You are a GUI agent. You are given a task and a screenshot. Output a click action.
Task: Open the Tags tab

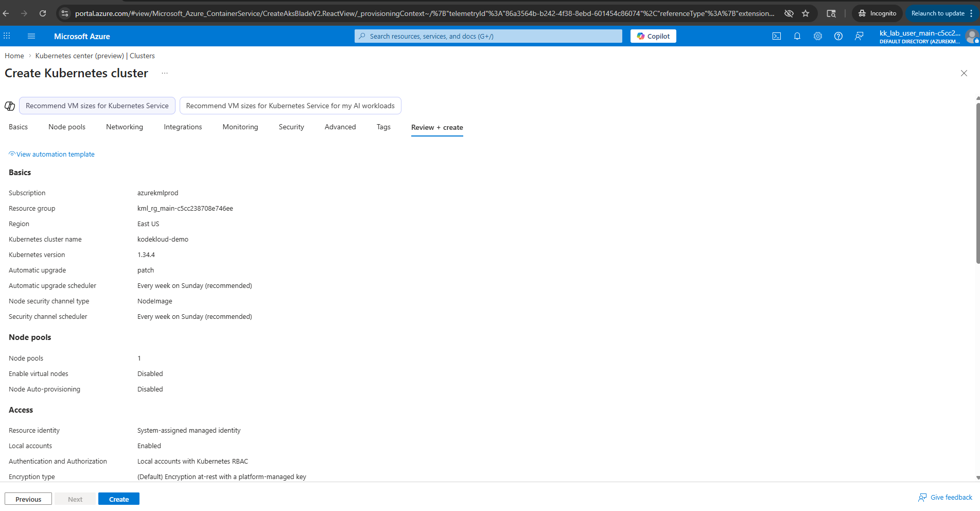tap(383, 127)
